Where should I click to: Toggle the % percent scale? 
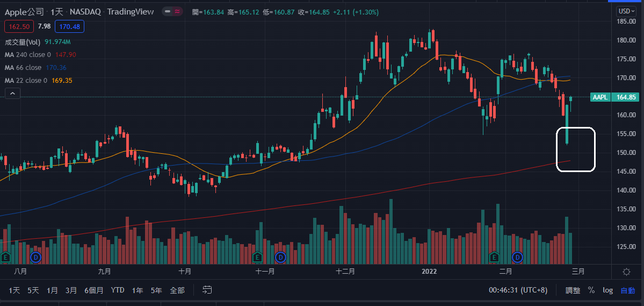pos(591,290)
